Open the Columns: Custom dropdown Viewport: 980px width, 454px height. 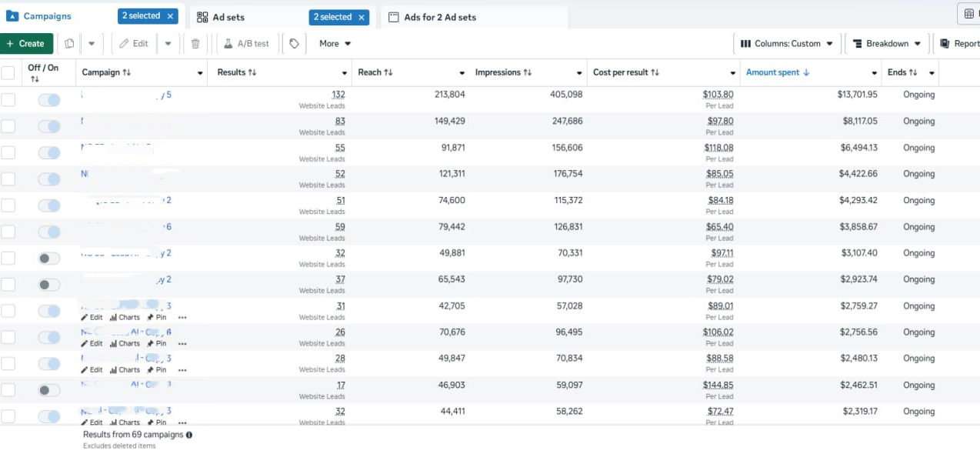(786, 44)
